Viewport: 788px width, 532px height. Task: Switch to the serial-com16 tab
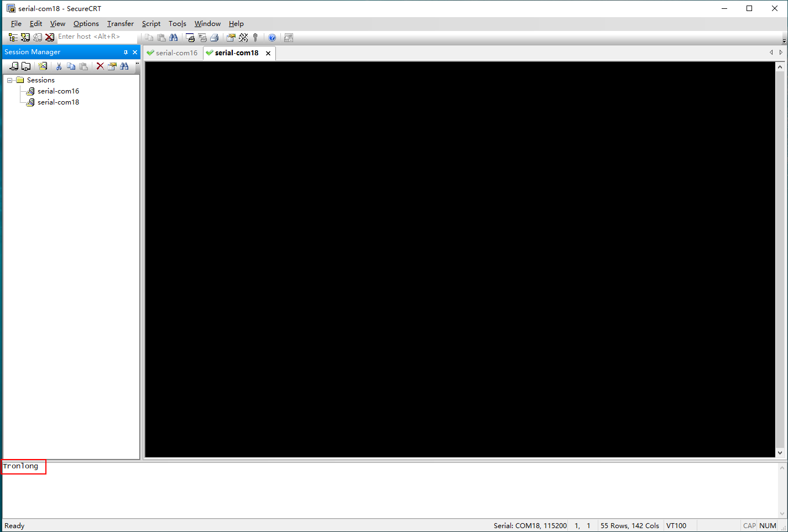click(x=173, y=53)
